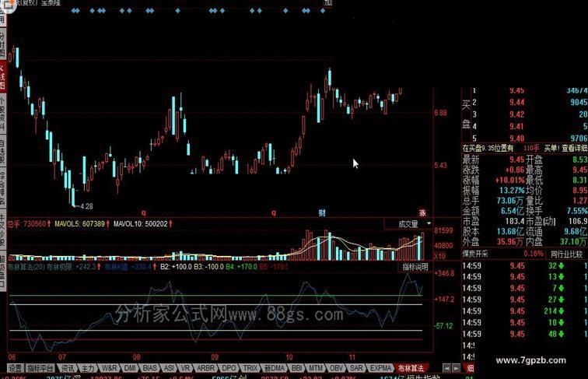Open 综合排名 ranking sidebar tab
Screen dimensions: 588x379
pyautogui.click(x=2, y=188)
